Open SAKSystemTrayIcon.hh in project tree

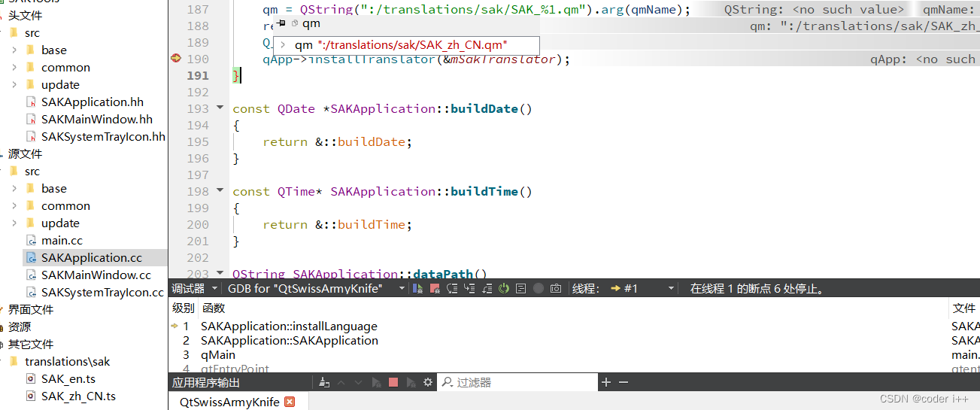point(103,136)
